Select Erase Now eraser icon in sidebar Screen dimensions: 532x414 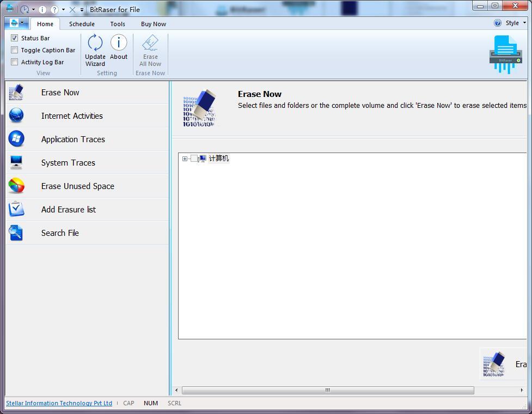(x=16, y=92)
